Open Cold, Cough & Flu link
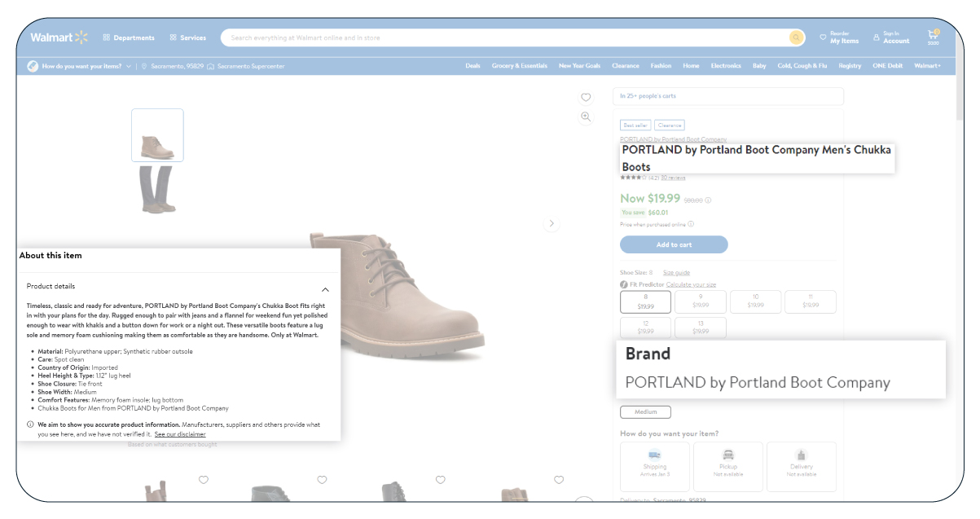The width and height of the screenshot is (980, 519). tap(802, 66)
